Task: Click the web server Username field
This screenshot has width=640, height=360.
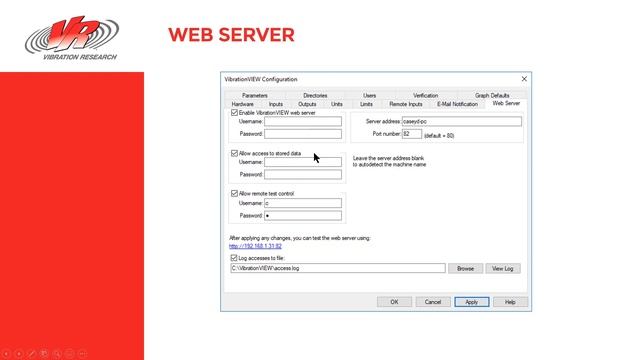Action: (303, 122)
